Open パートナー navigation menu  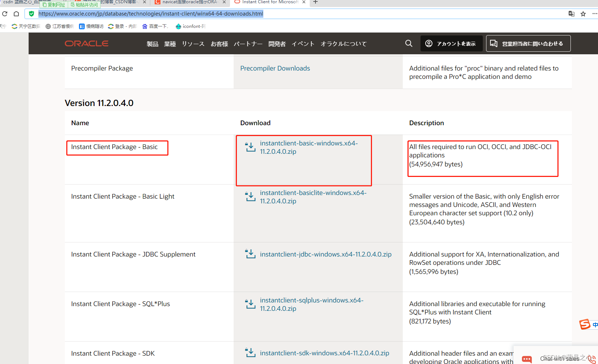248,44
